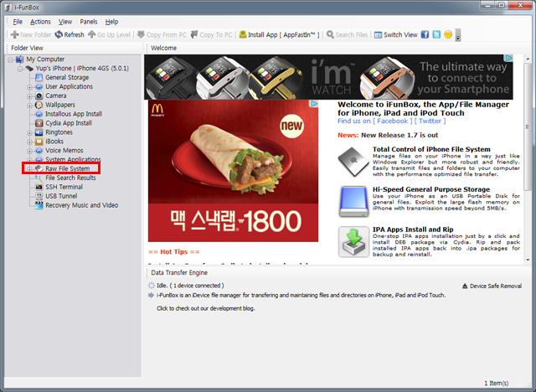
Task: Click the News New Release 1.7 text
Action: (388, 135)
